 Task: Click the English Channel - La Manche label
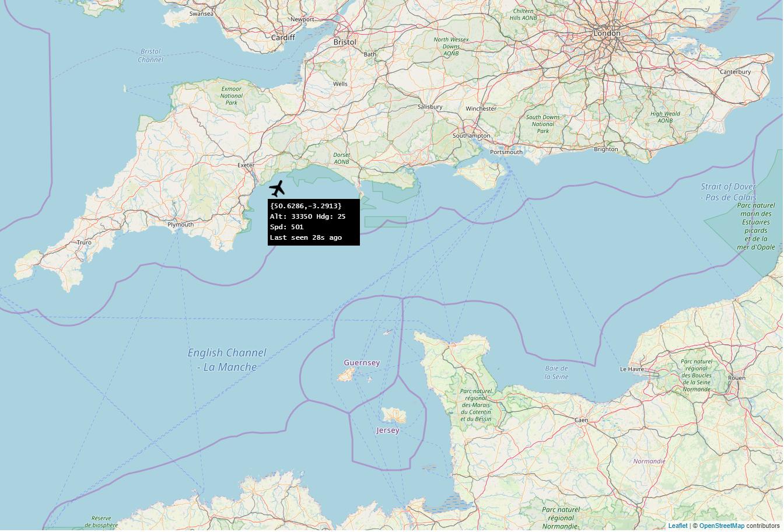(227, 359)
